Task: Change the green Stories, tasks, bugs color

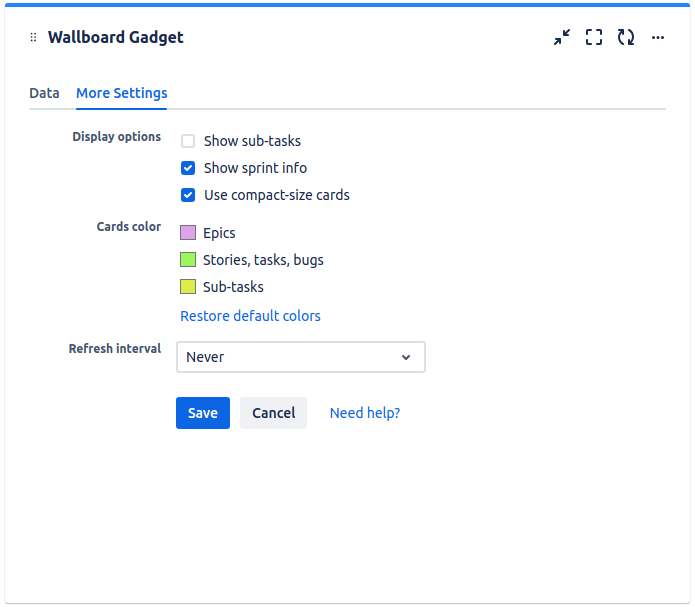Action: point(188,260)
